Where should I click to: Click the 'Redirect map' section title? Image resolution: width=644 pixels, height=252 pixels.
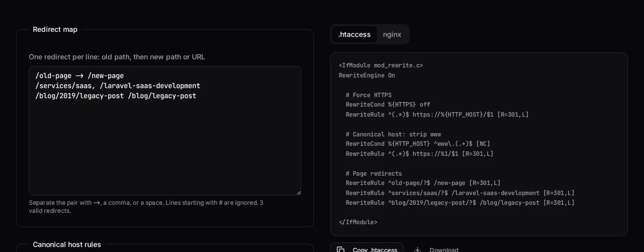pos(55,29)
